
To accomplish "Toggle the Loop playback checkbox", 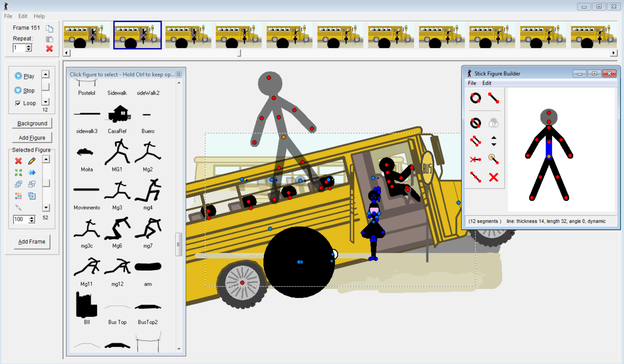I will pos(18,103).
